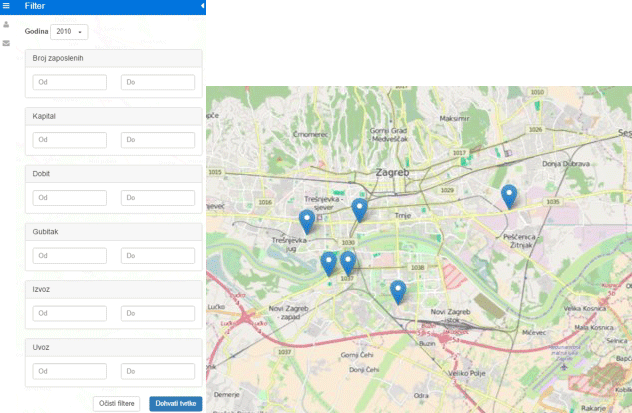The image size is (632, 413).
Task: Click the Izvoz panel header
Action: pos(114,289)
